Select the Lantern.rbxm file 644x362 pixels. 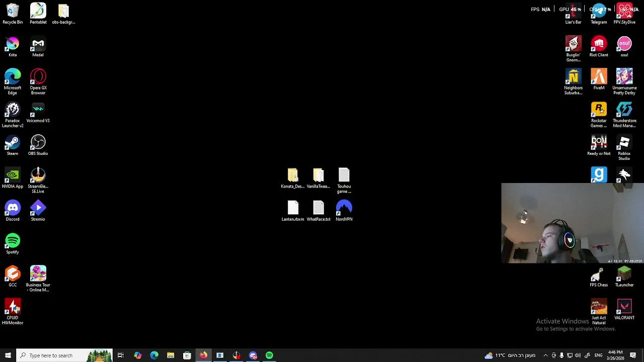click(x=293, y=211)
